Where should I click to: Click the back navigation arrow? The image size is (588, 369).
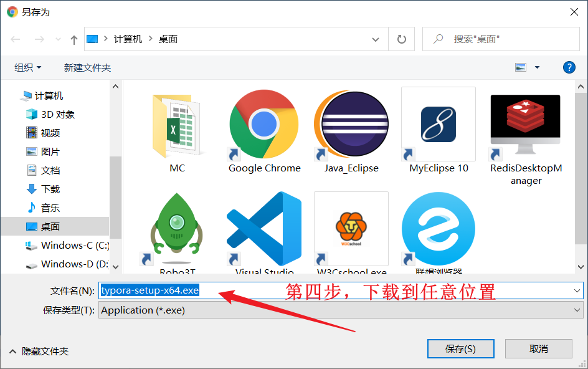16,39
